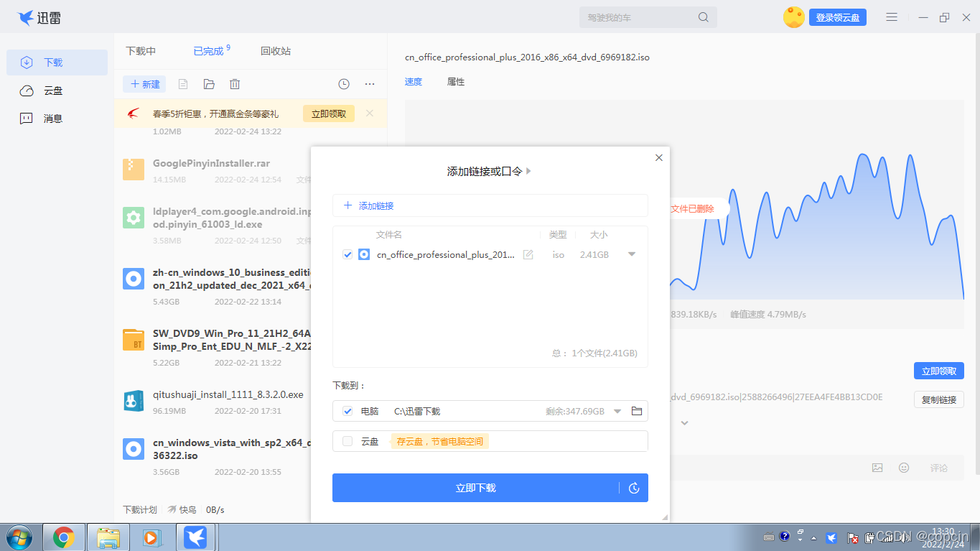Click the 大小 column header in dialog

[x=599, y=234]
